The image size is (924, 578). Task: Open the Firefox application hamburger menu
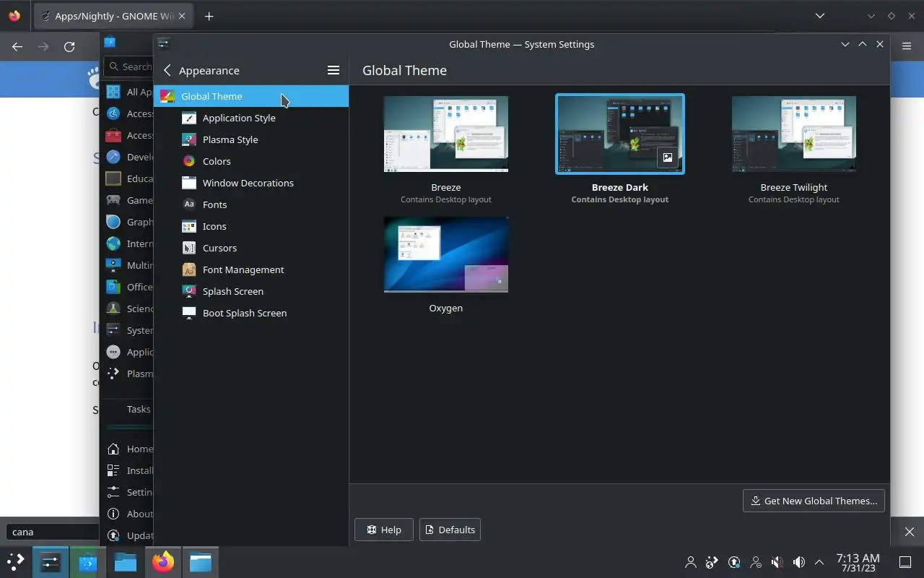coord(907,46)
